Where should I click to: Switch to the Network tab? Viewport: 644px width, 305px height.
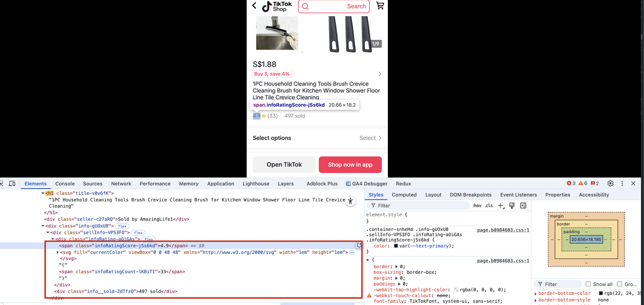click(121, 184)
